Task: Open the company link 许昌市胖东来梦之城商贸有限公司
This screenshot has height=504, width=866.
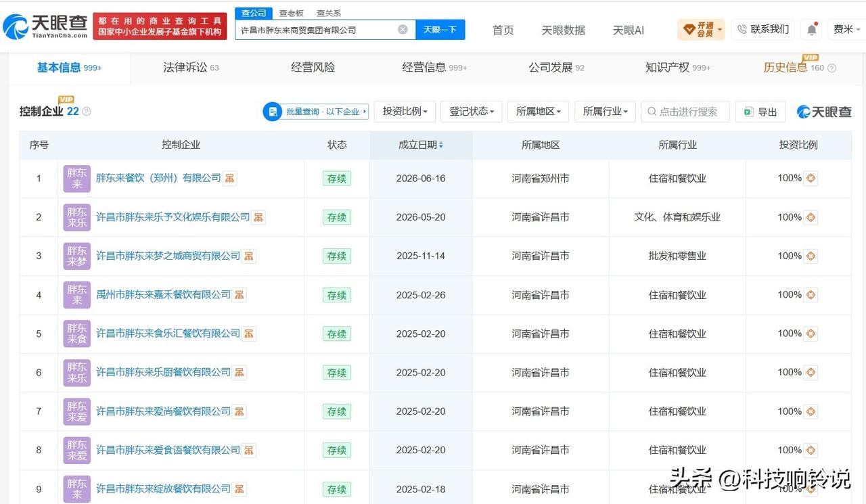Action: click(x=168, y=256)
